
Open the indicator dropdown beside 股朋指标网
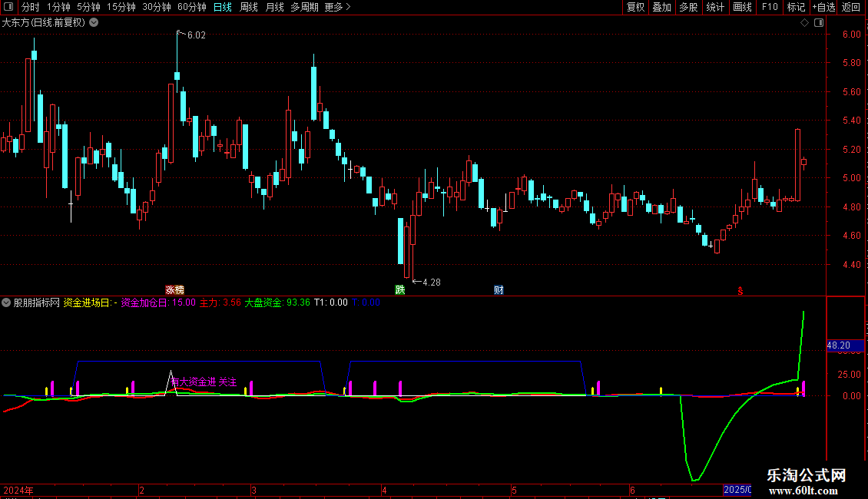[6, 302]
